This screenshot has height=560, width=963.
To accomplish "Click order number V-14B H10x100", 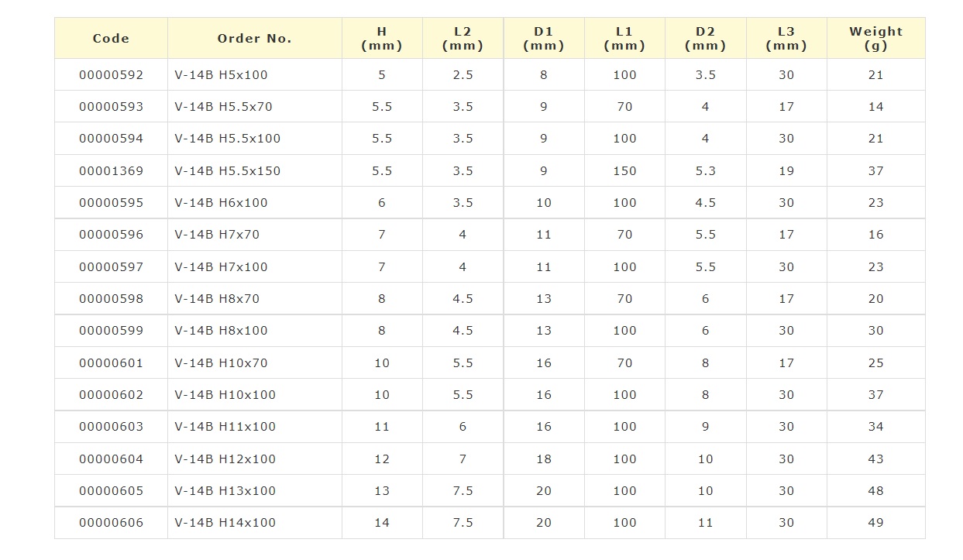I will pos(225,395).
